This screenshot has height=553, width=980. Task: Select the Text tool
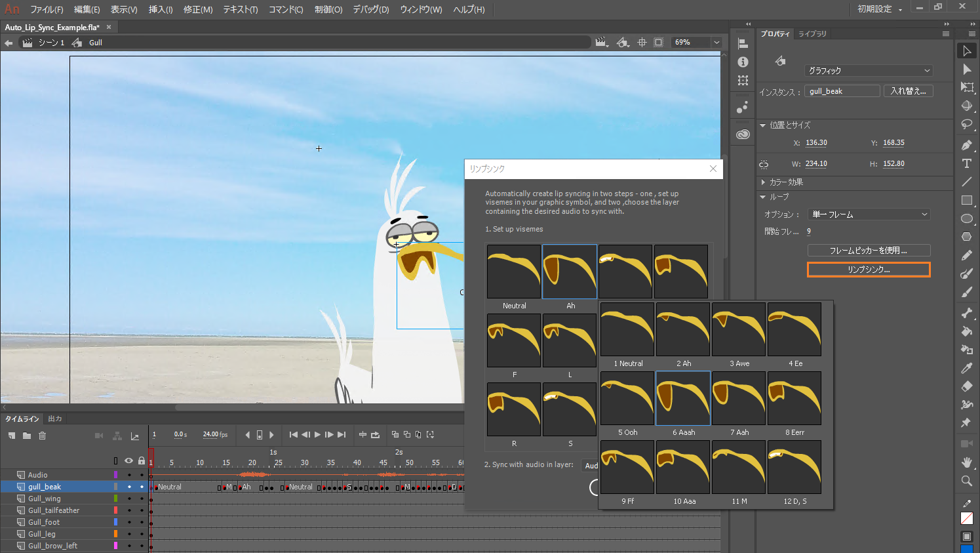coord(966,163)
